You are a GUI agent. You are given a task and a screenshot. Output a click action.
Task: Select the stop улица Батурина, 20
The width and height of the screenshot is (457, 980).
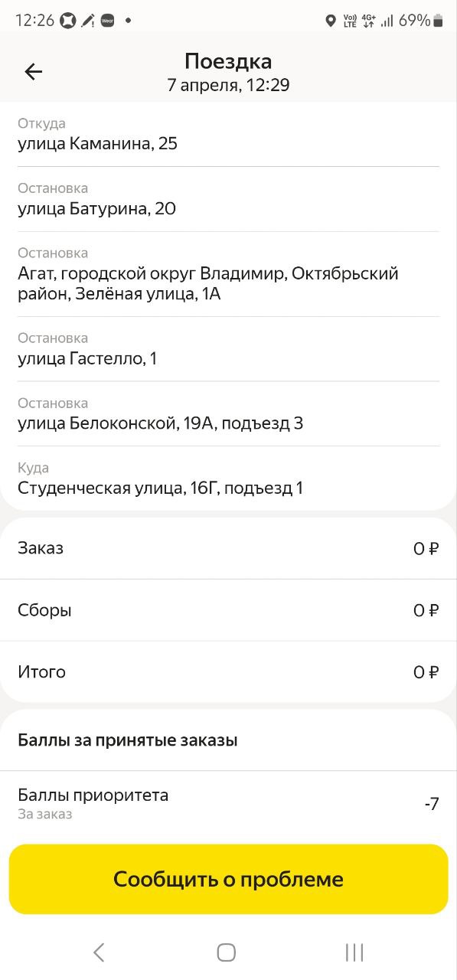tap(228, 199)
